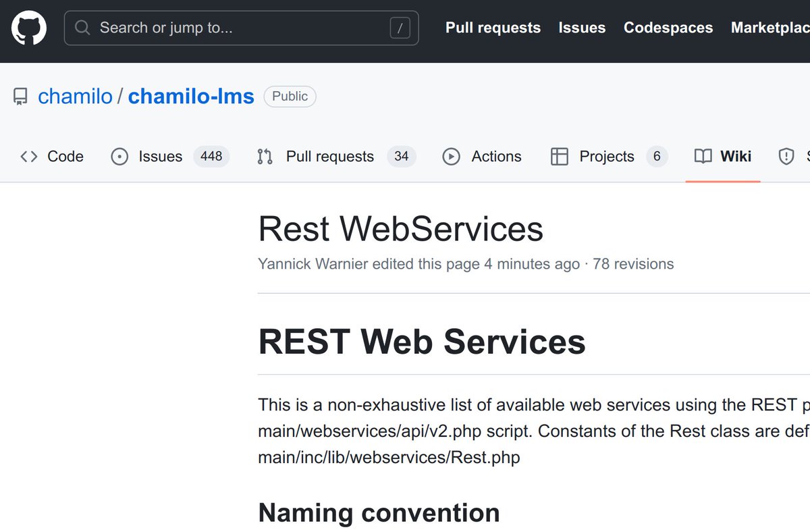This screenshot has height=532, width=810.
Task: Click the Projects table icon
Action: pyautogui.click(x=560, y=157)
